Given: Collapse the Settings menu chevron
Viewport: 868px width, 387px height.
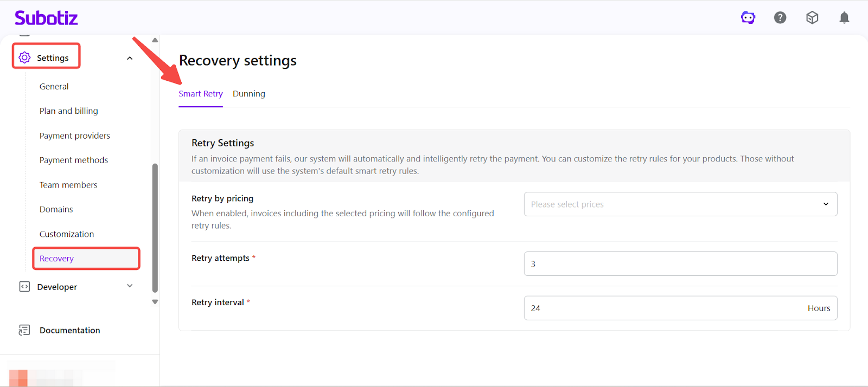Looking at the screenshot, I should [130, 58].
